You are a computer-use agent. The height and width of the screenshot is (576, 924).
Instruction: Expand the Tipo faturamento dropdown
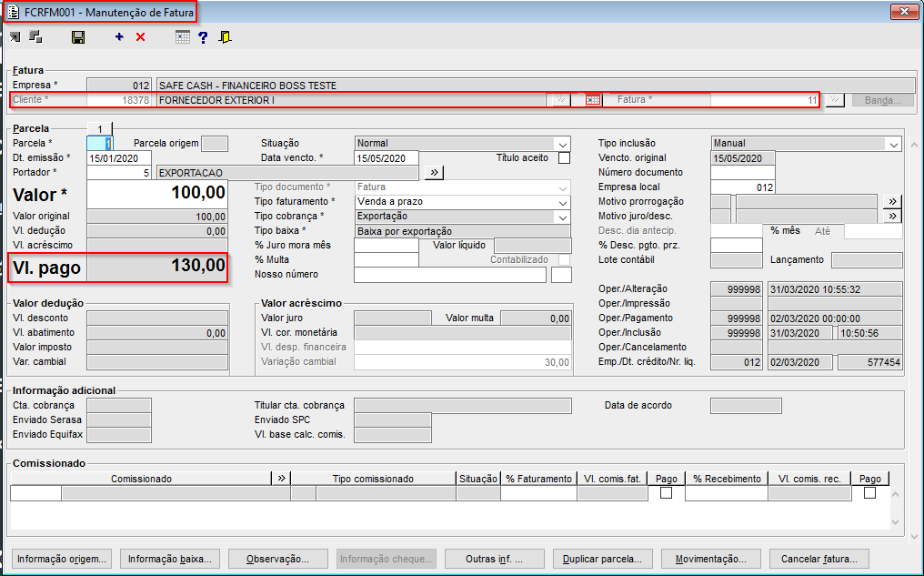[x=563, y=202]
